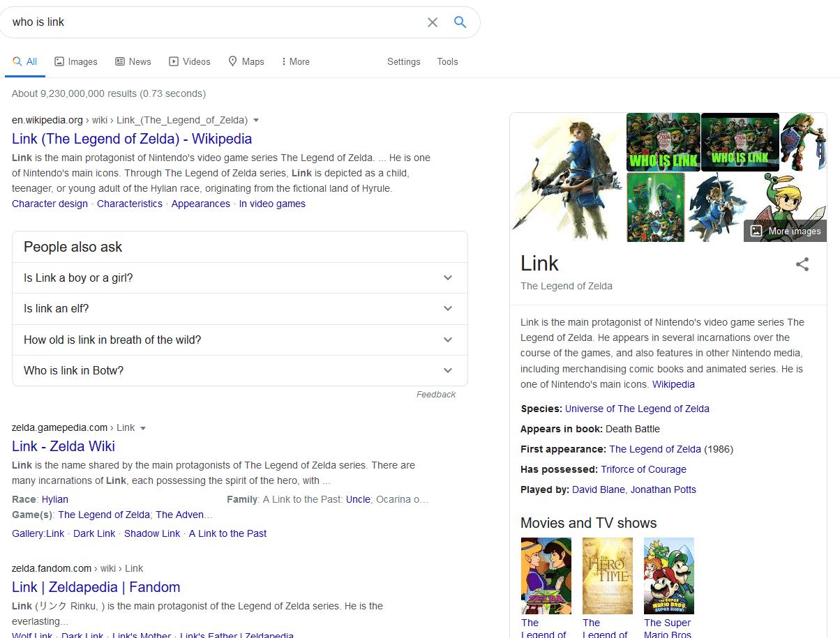Image resolution: width=840 pixels, height=638 pixels.
Task: Open the Dark Link sitelink
Action: 94,533
